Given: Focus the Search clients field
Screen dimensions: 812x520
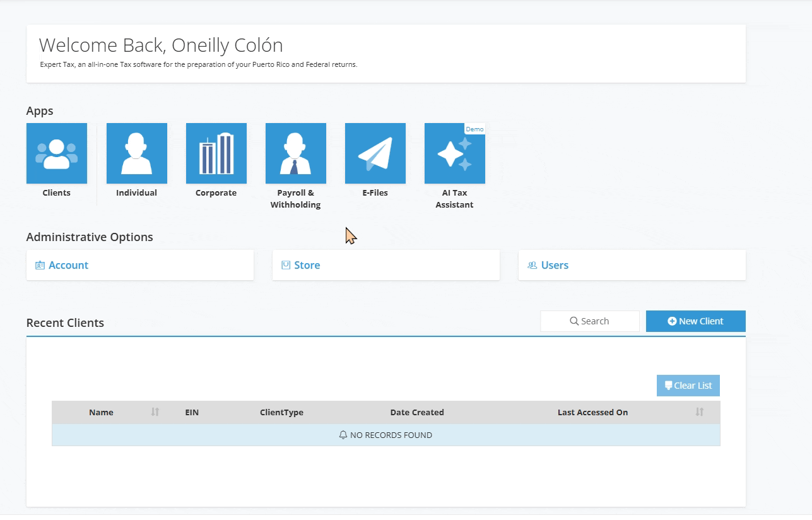Looking at the screenshot, I should pos(590,321).
